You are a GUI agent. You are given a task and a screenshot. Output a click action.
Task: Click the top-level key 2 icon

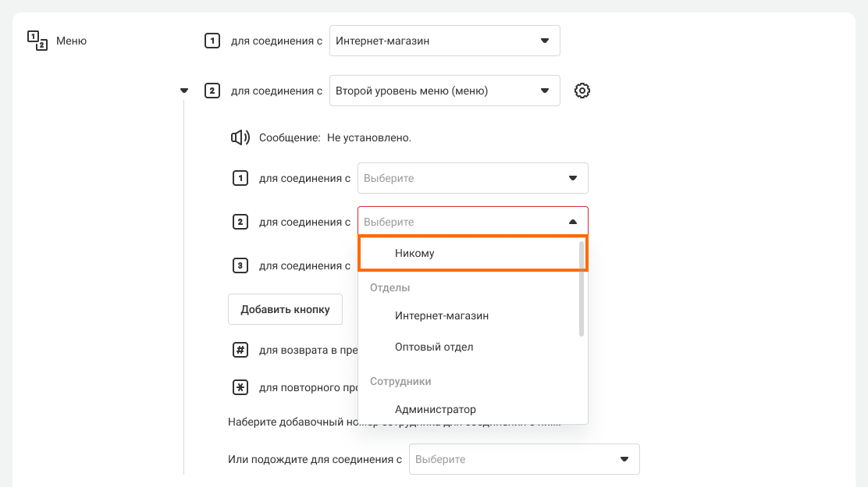[212, 91]
